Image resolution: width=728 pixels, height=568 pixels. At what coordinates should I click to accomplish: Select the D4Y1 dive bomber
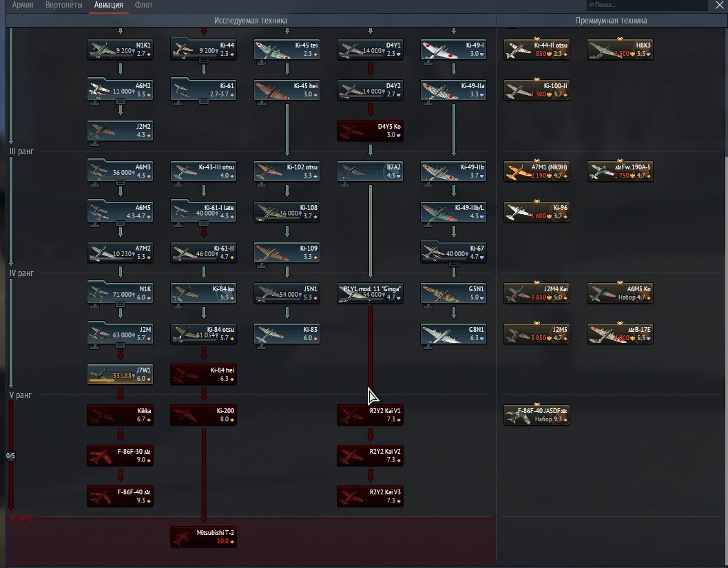point(370,49)
